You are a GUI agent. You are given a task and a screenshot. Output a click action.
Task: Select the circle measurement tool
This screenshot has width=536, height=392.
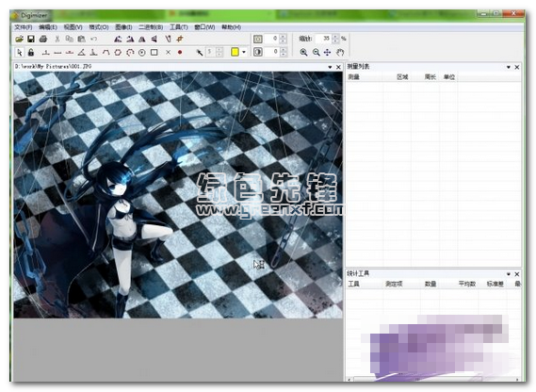click(x=142, y=53)
